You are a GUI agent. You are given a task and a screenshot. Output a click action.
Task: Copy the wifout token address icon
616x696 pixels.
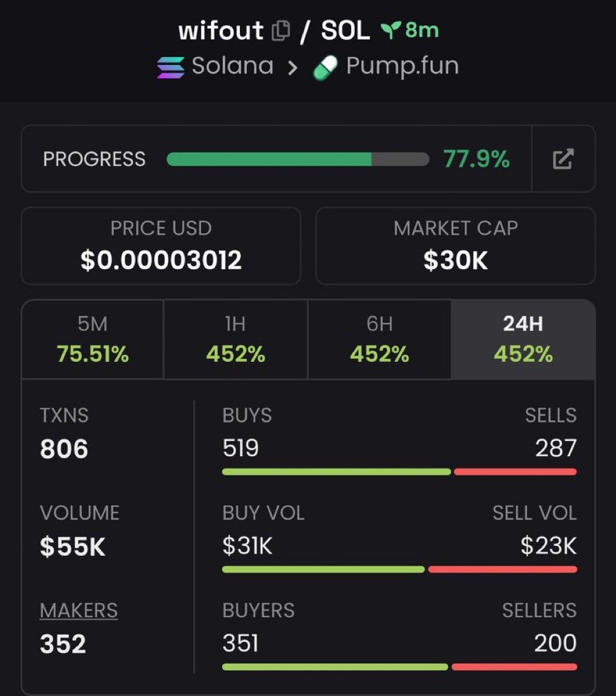[281, 31]
